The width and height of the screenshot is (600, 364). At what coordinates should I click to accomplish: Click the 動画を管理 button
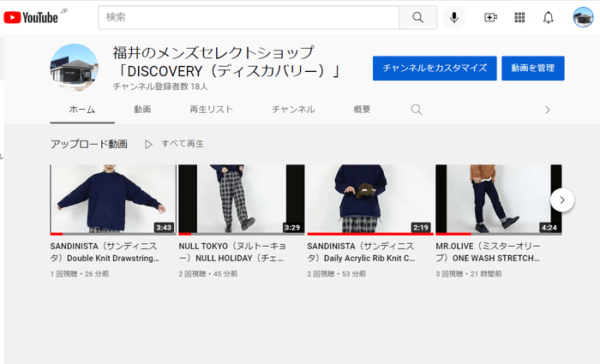tap(533, 68)
